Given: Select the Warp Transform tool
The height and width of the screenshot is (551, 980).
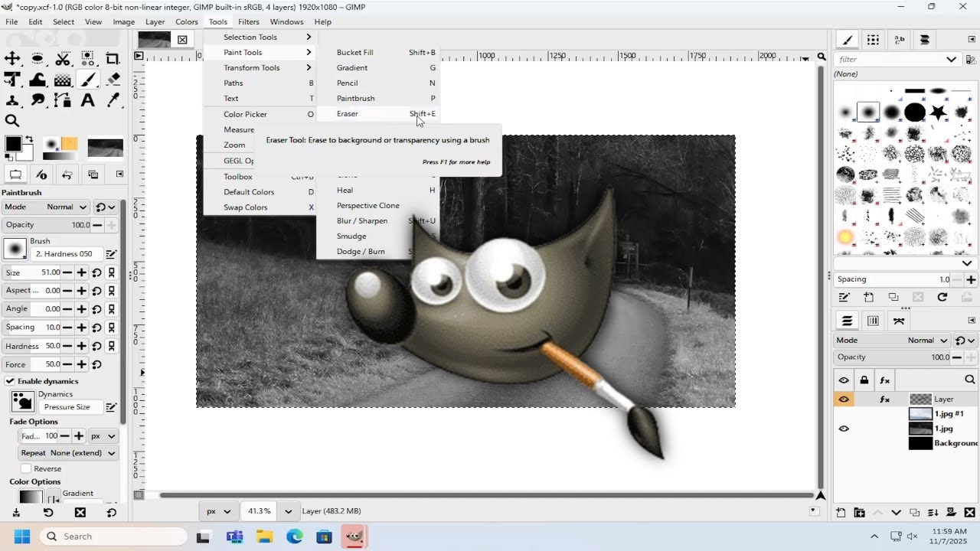Looking at the screenshot, I should [x=38, y=80].
